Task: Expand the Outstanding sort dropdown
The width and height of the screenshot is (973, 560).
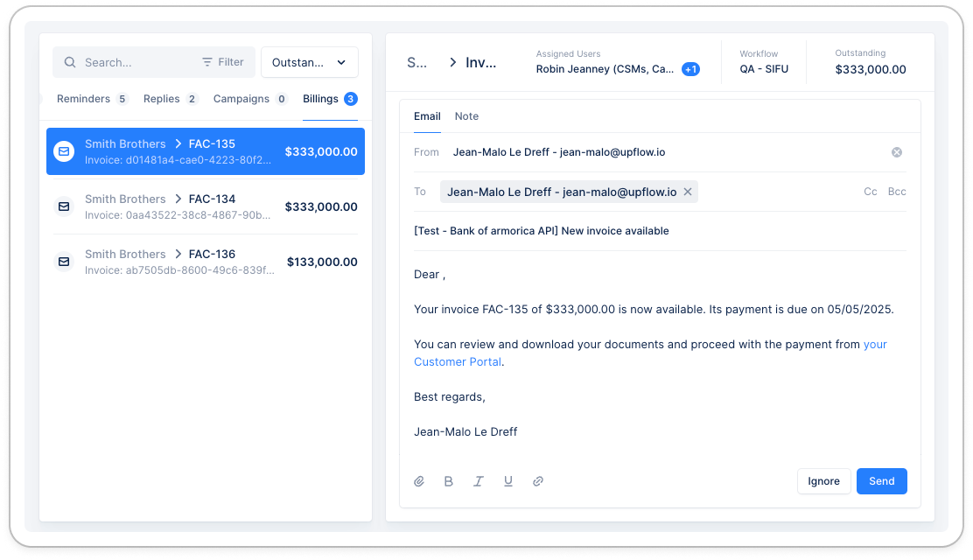Action: pyautogui.click(x=309, y=62)
